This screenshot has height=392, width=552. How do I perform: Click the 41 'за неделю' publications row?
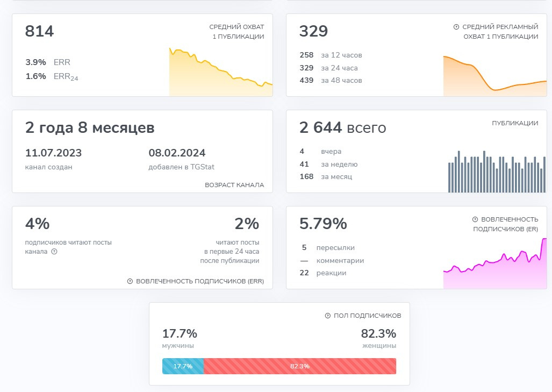329,164
